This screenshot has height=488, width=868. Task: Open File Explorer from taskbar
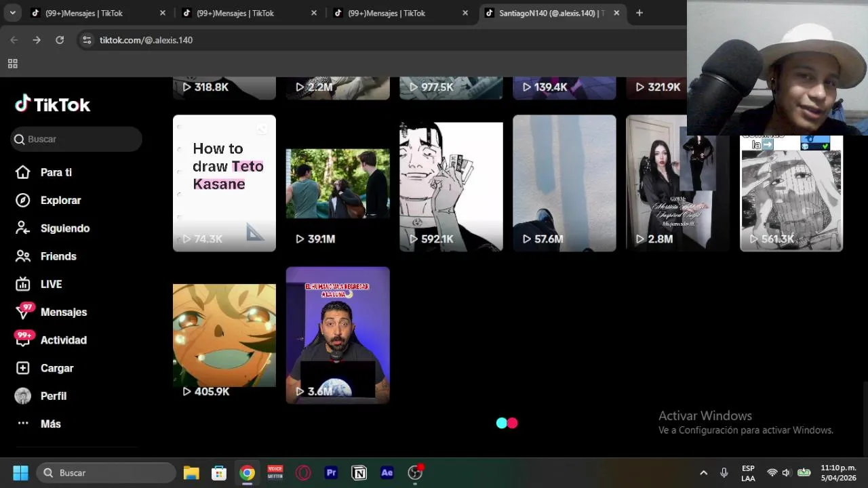pyautogui.click(x=191, y=472)
